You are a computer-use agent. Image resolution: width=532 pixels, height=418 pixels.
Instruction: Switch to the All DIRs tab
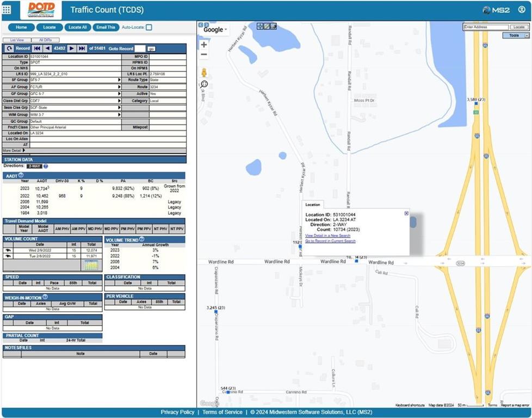(x=46, y=40)
